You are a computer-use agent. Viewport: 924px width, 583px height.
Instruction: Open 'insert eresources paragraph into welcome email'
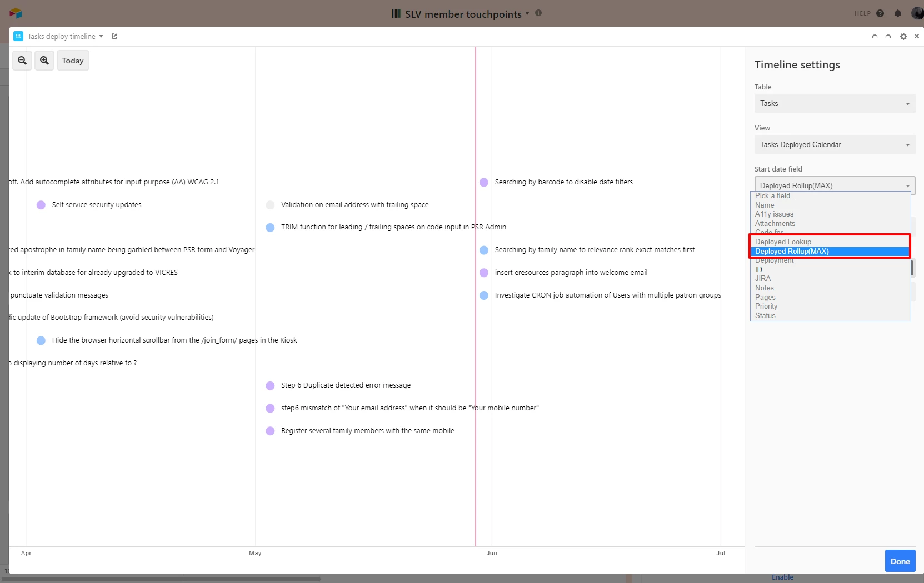point(571,273)
